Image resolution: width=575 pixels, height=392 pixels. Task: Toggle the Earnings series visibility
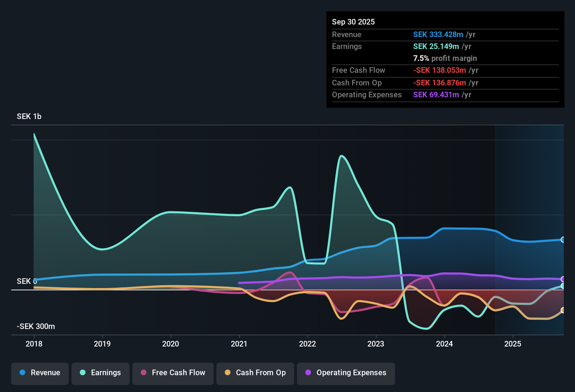[x=101, y=373]
